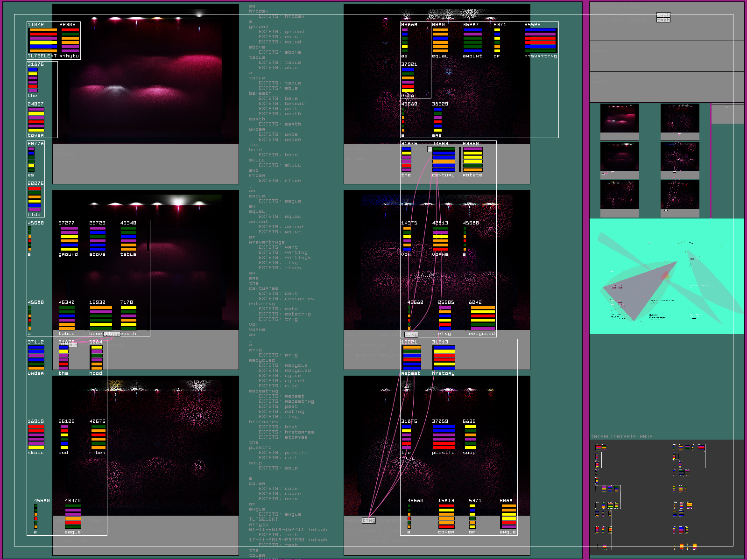Select 'EXISTS : hidden' at list top
This screenshot has width=747, height=560.
pos(281,16)
